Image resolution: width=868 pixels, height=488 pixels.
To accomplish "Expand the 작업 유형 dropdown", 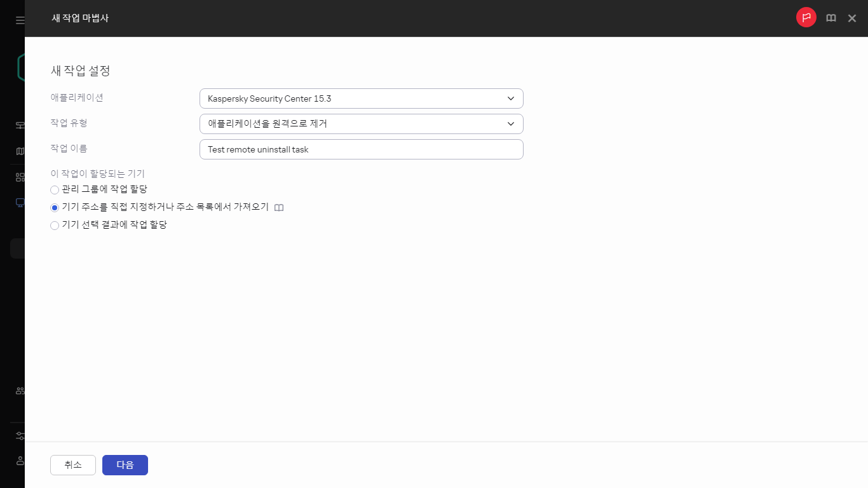I will (361, 123).
